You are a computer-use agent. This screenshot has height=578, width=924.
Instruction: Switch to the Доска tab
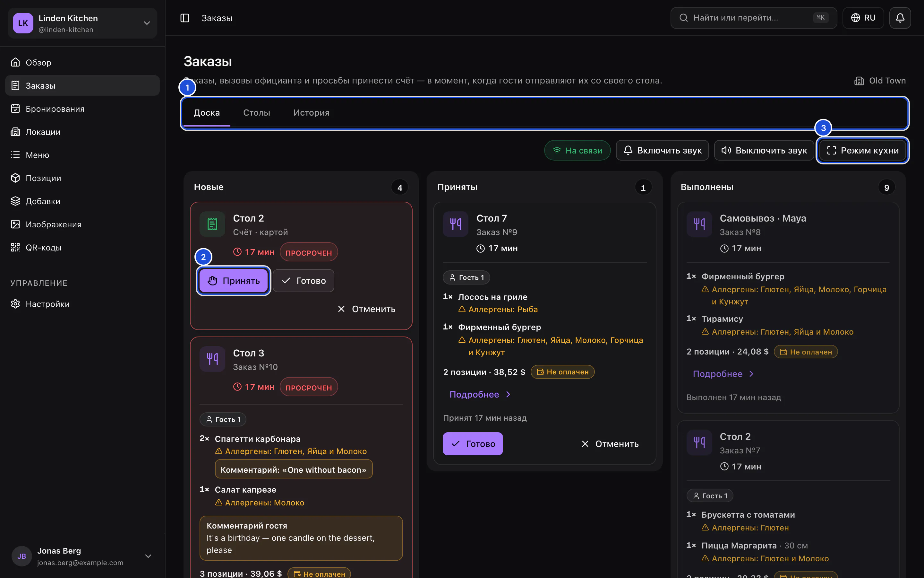[x=207, y=112]
